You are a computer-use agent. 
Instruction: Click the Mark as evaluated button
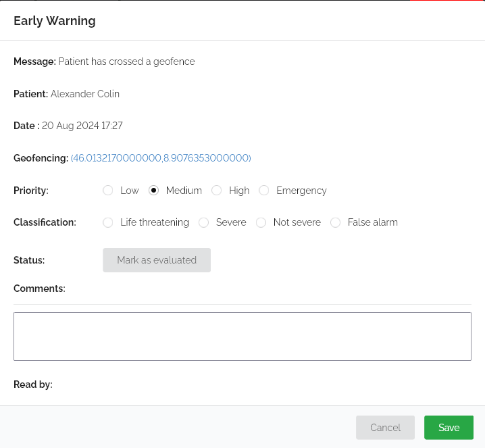coord(157,260)
